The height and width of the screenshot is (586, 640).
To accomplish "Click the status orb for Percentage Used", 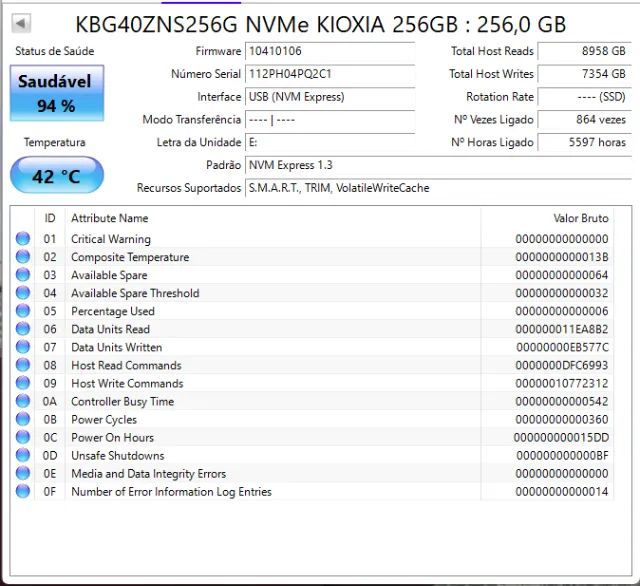I will pyautogui.click(x=23, y=311).
